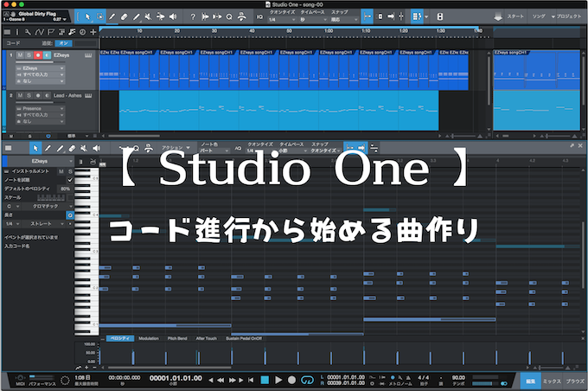Image resolution: width=588 pixels, height=391 pixels.
Task: Open the アクション dropdown in editor
Action: pos(176,148)
